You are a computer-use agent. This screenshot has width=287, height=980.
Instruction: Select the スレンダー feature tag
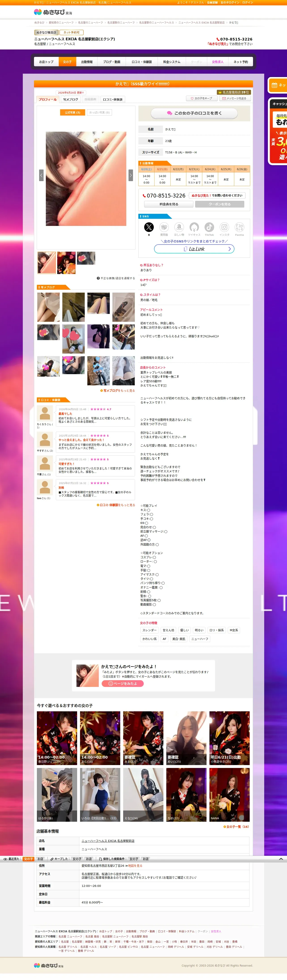click(x=149, y=630)
